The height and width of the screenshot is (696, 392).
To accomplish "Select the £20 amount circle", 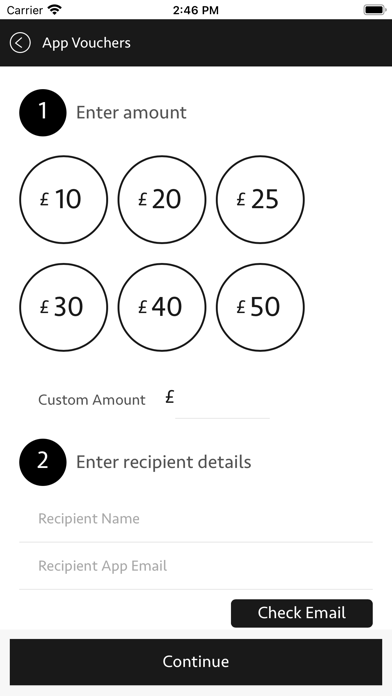I will pyautogui.click(x=162, y=199).
